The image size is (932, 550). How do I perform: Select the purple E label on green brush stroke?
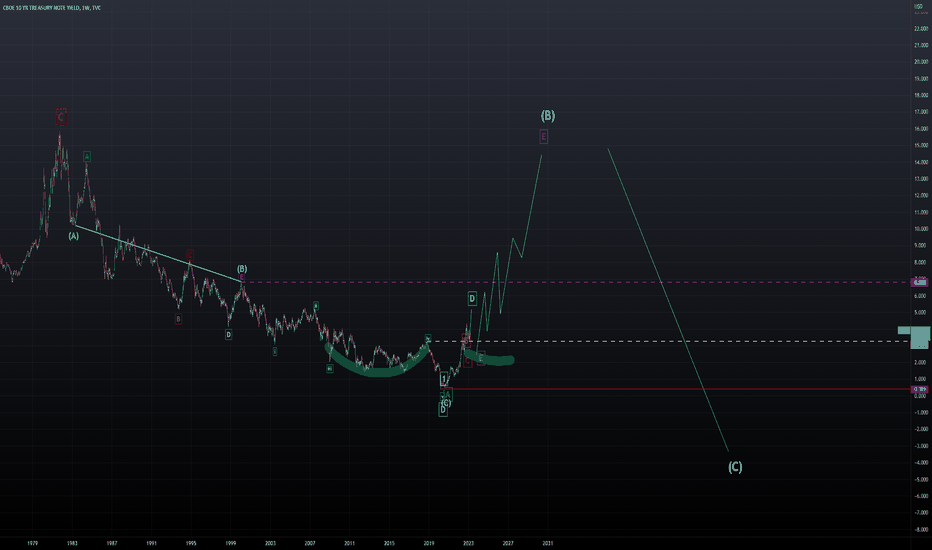point(481,358)
